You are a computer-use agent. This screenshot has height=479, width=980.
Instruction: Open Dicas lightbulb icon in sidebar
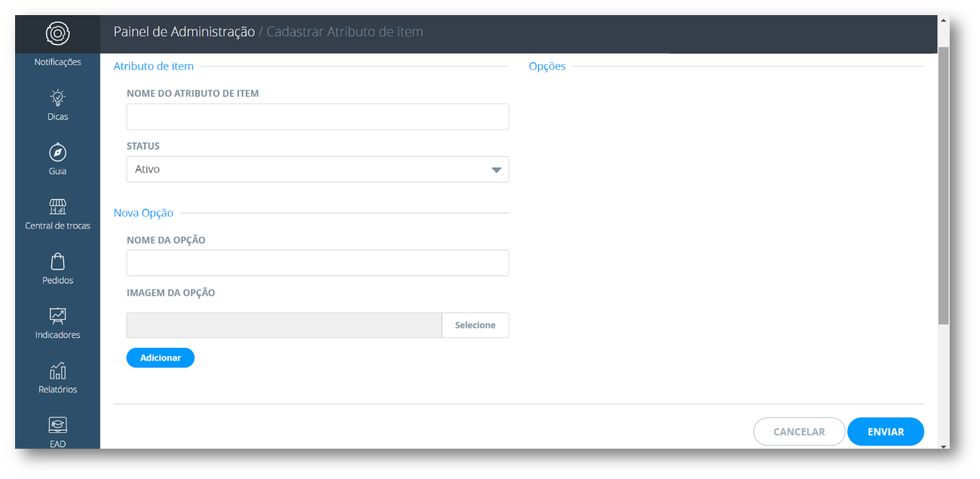tap(57, 97)
